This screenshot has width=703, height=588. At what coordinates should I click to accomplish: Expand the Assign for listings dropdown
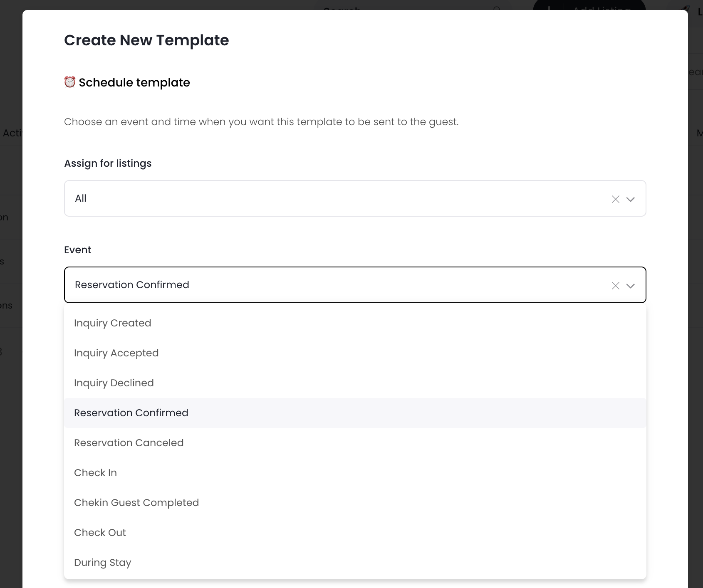coord(631,199)
